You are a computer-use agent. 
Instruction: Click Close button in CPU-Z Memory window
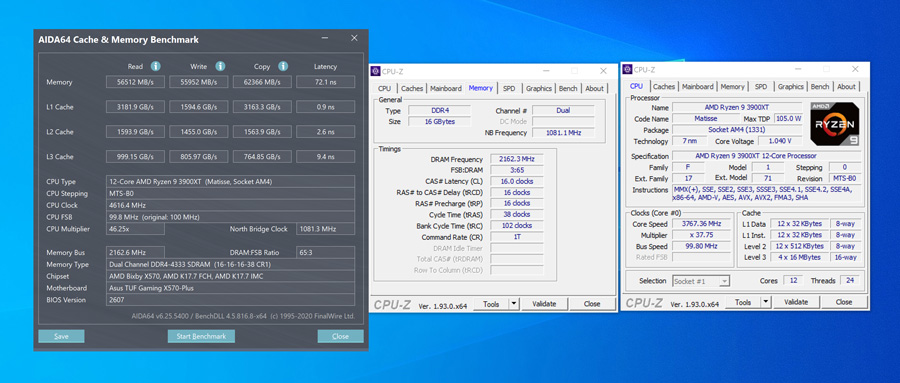point(592,304)
